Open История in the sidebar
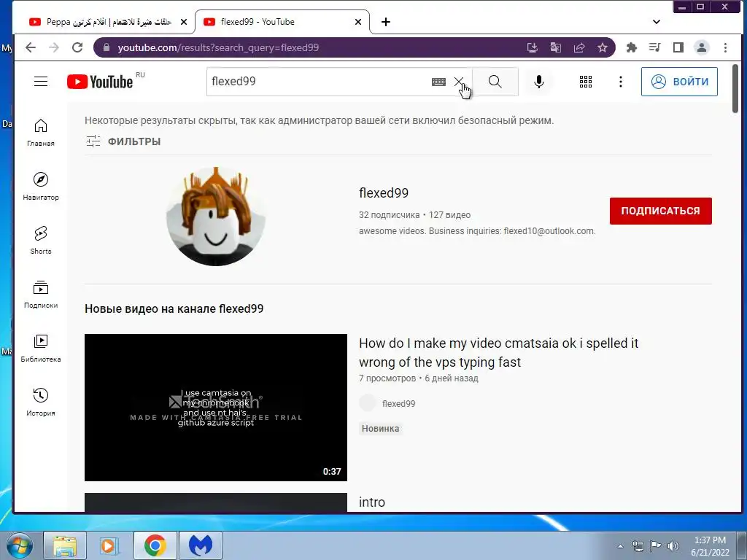Screen dimensions: 747x560 pos(41,402)
